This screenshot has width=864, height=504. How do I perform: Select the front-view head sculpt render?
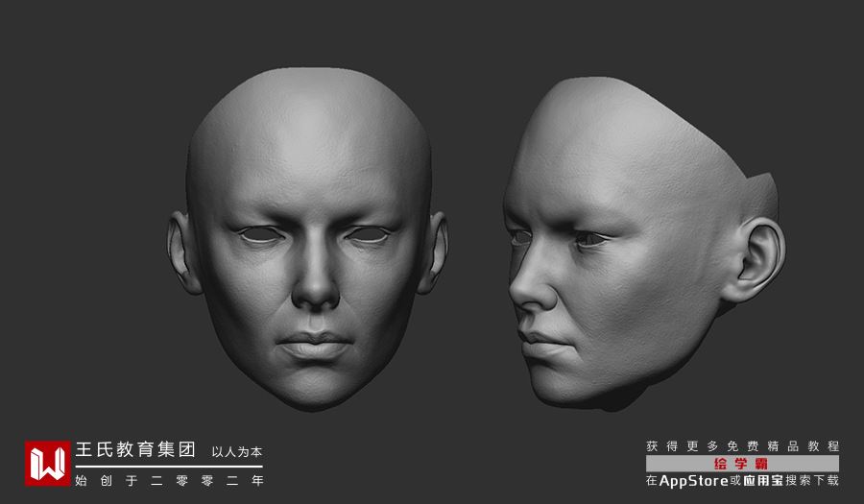click(307, 239)
